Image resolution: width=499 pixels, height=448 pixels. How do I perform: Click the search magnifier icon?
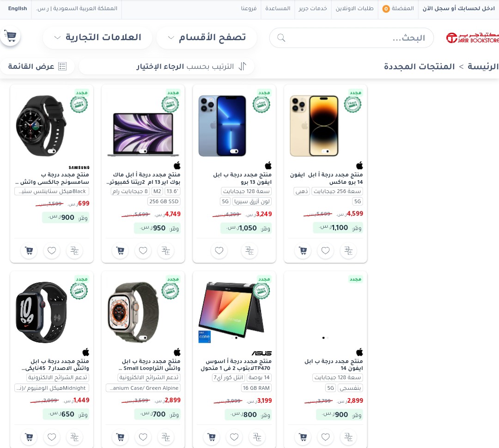click(x=281, y=38)
